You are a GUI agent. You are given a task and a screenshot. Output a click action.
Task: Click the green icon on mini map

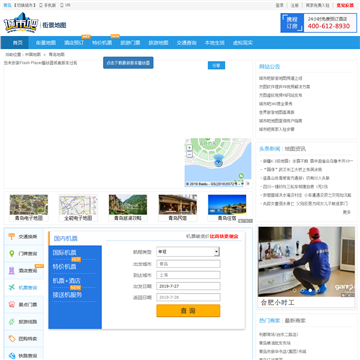point(241,176)
